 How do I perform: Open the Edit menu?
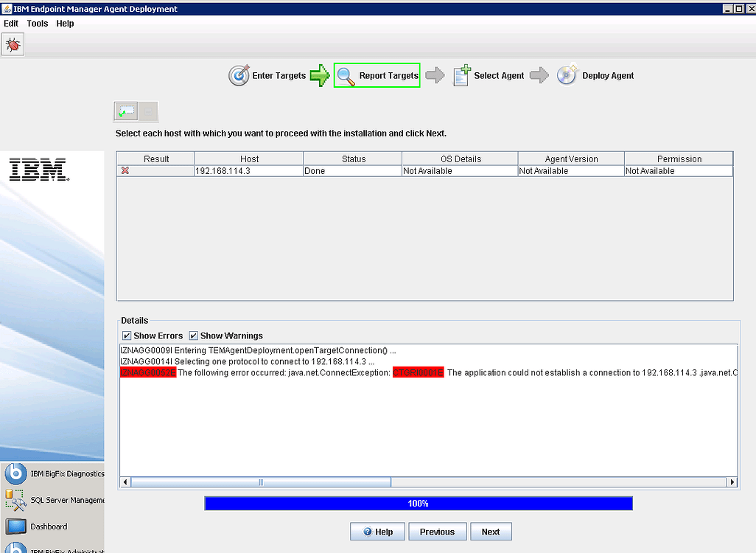[11, 24]
